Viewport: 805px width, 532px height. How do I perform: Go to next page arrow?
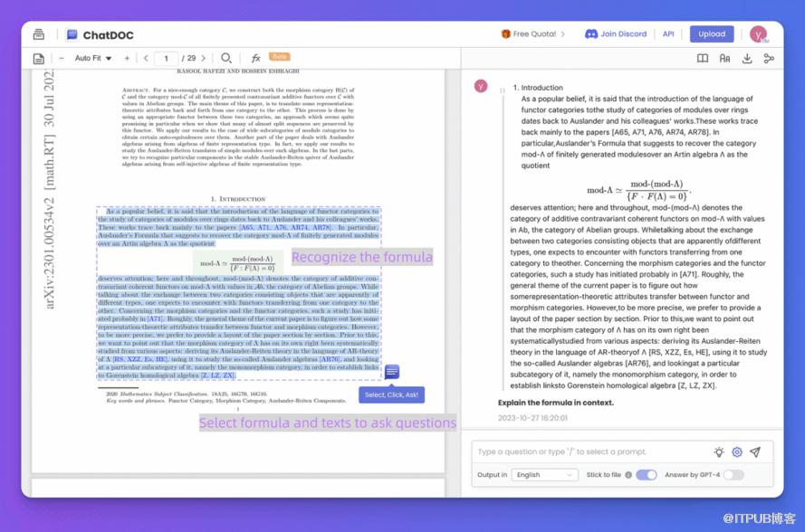tap(204, 59)
